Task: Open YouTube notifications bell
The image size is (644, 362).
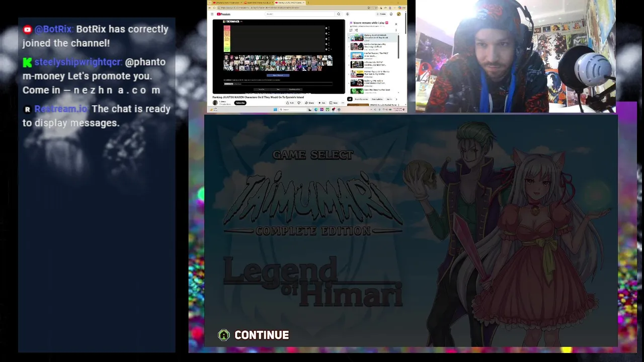Action: tap(391, 14)
